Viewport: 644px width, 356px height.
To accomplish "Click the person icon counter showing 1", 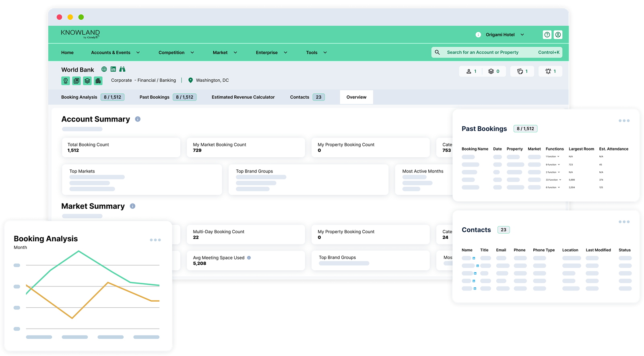I will [x=471, y=71].
